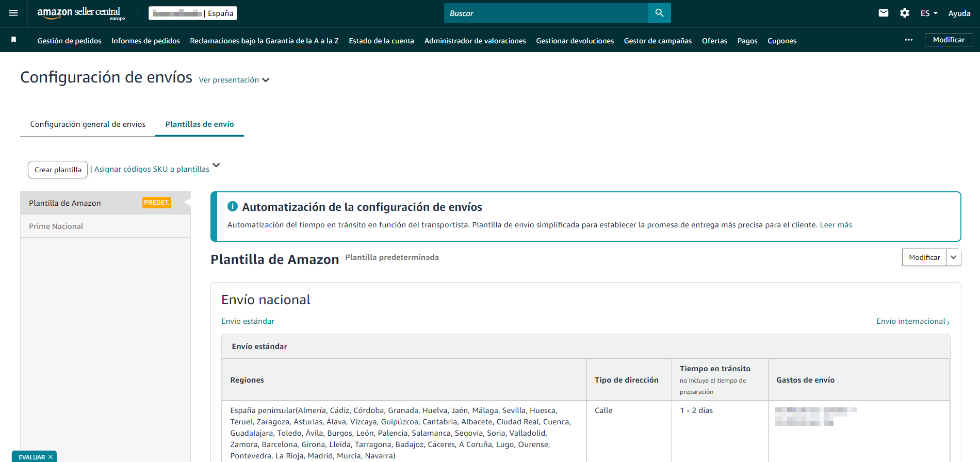Open the settings gear menu

coord(905,13)
